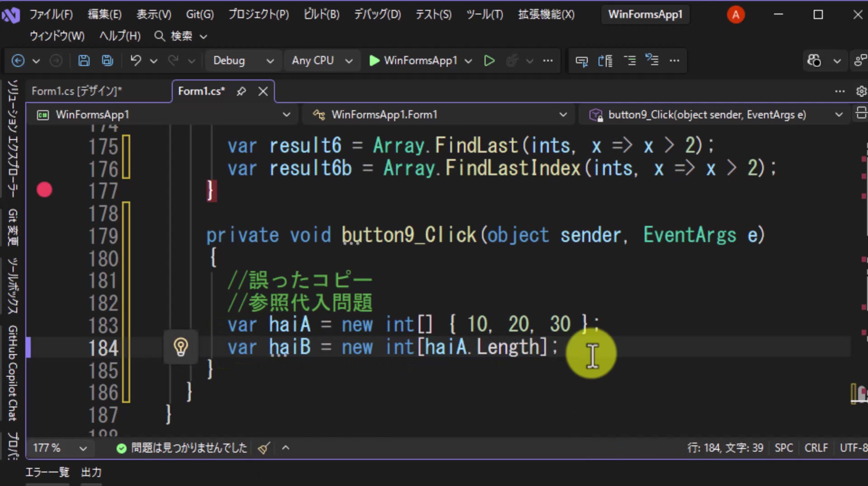The width and height of the screenshot is (868, 486).
Task: Start WinFormsApp1 with the green play button
Action: click(x=413, y=61)
